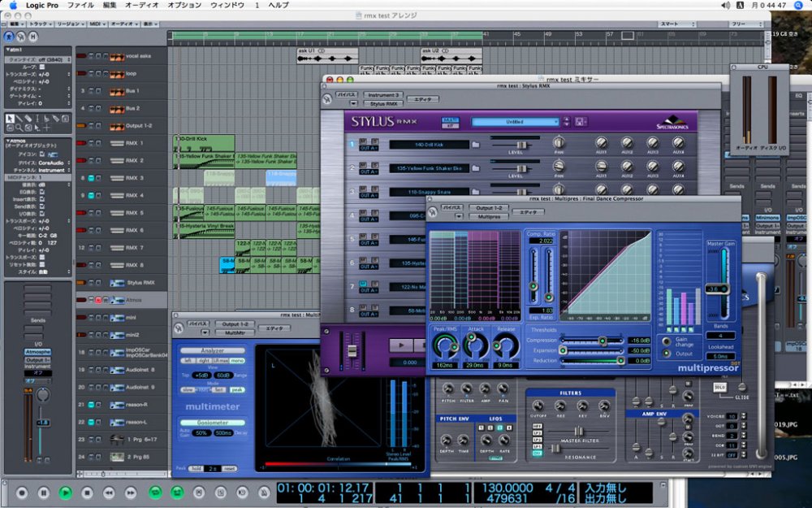Toggle the Catch running-man button in Arrange
812x508 pixels.
9,37
